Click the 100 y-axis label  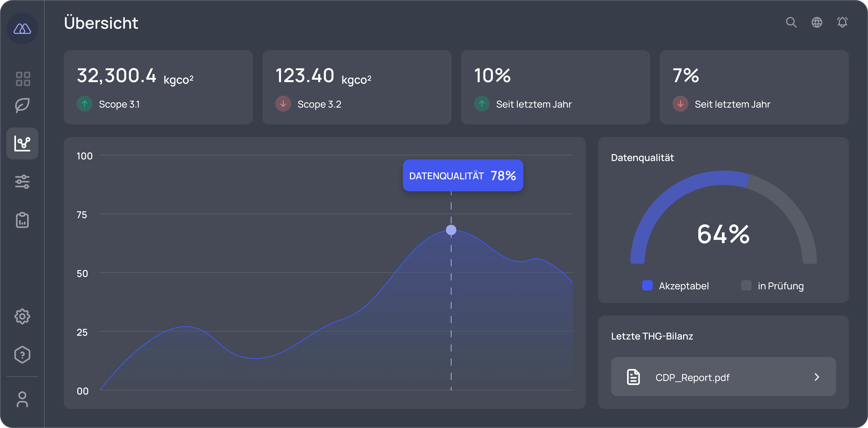click(84, 156)
